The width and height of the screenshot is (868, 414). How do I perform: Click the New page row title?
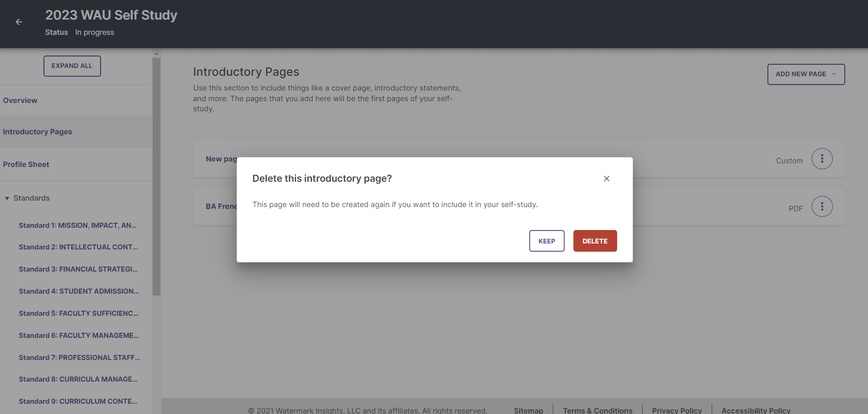point(221,159)
